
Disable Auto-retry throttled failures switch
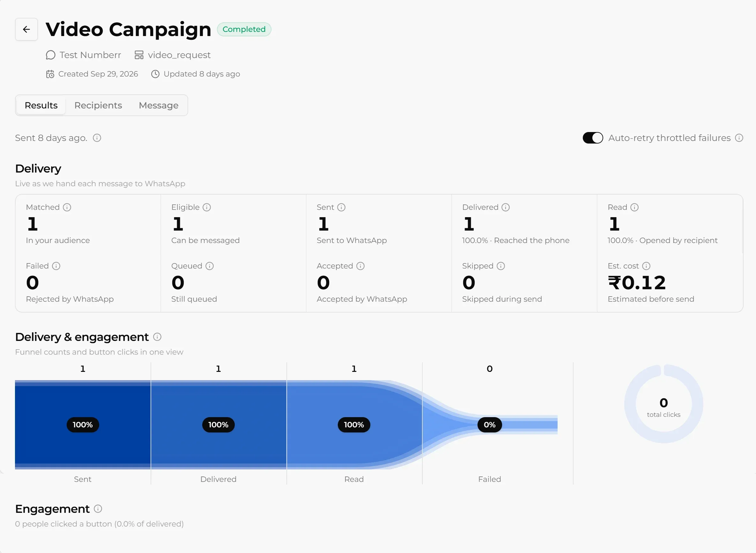(593, 138)
